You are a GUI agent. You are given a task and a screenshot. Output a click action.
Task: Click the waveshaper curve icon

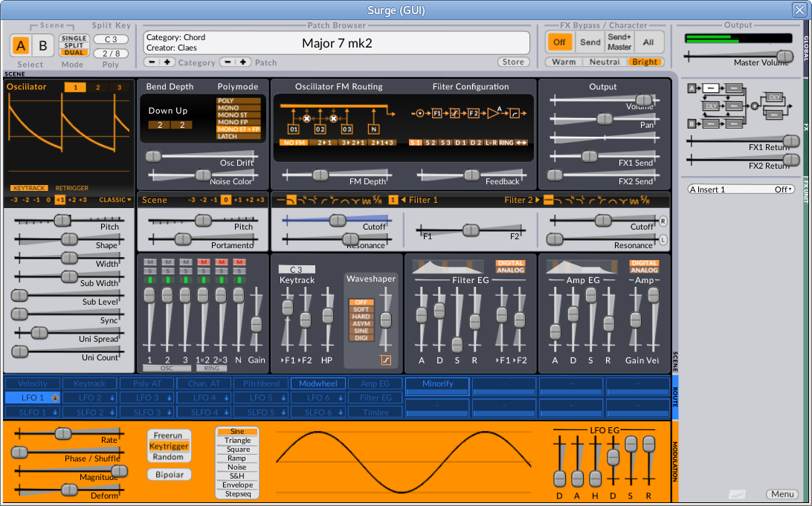(x=386, y=360)
